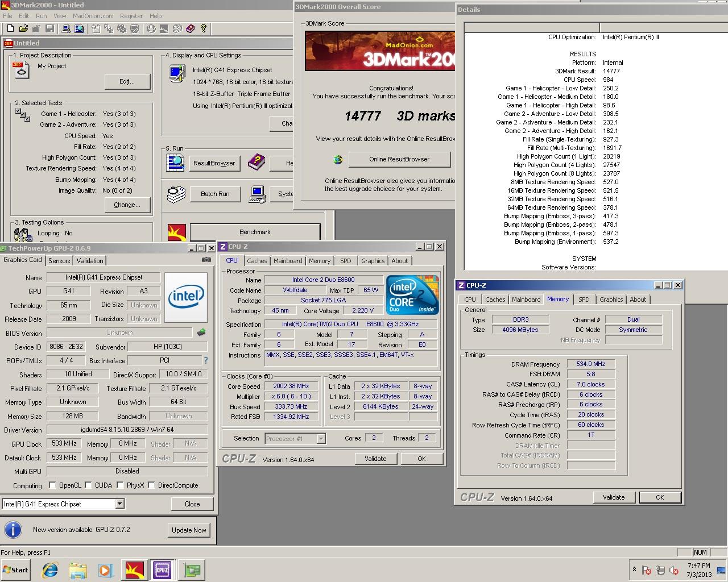Open the Caches tab in front CPU-Z window
728x582 pixels.
[257, 261]
